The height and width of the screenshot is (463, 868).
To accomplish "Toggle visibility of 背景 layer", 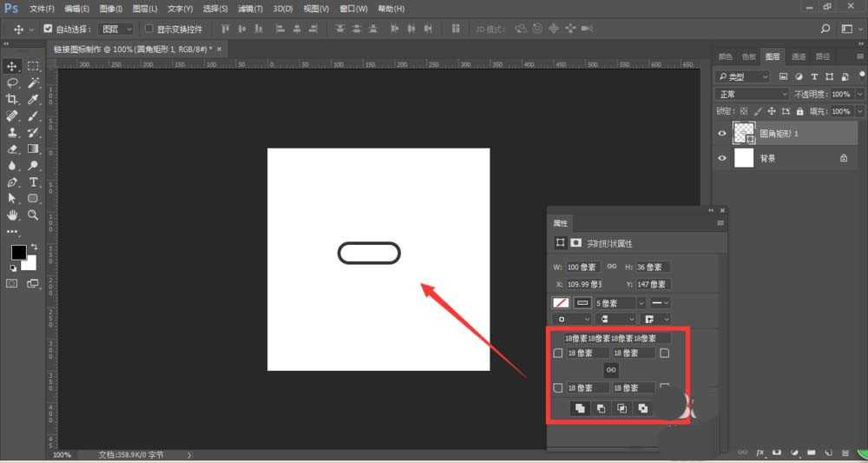I will tap(722, 159).
